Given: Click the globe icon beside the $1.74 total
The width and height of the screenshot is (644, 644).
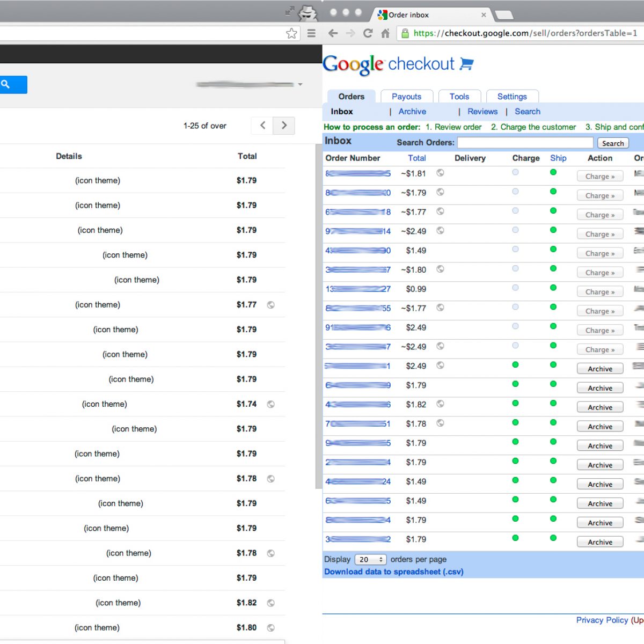Looking at the screenshot, I should point(271,404).
